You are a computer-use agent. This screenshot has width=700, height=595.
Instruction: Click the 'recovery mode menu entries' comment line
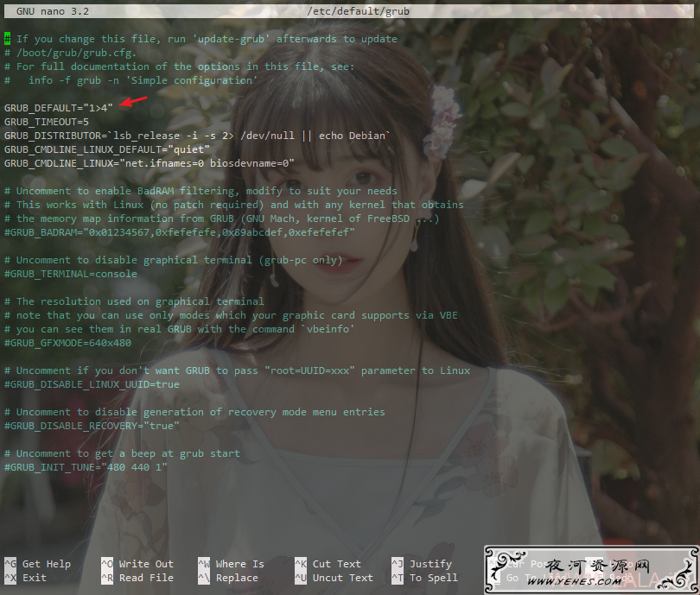click(194, 412)
